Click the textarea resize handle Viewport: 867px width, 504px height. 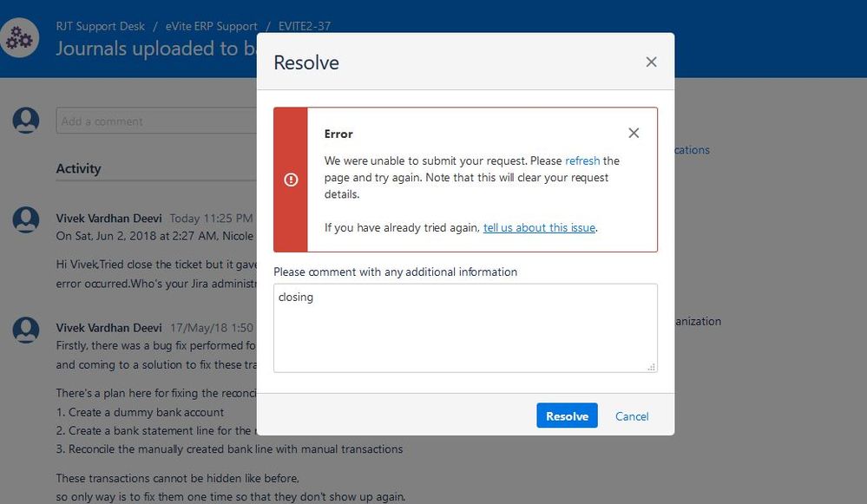pyautogui.click(x=651, y=366)
